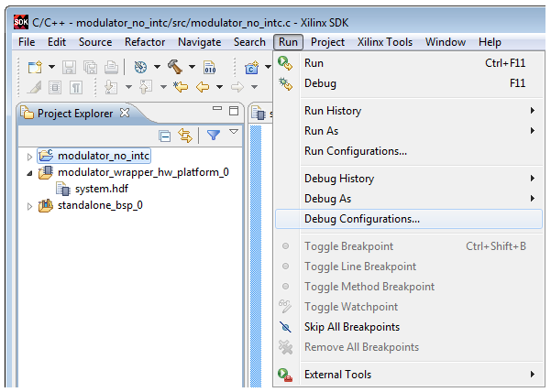
Task: Toggle Skip All Breakpoints
Action: tap(409, 327)
